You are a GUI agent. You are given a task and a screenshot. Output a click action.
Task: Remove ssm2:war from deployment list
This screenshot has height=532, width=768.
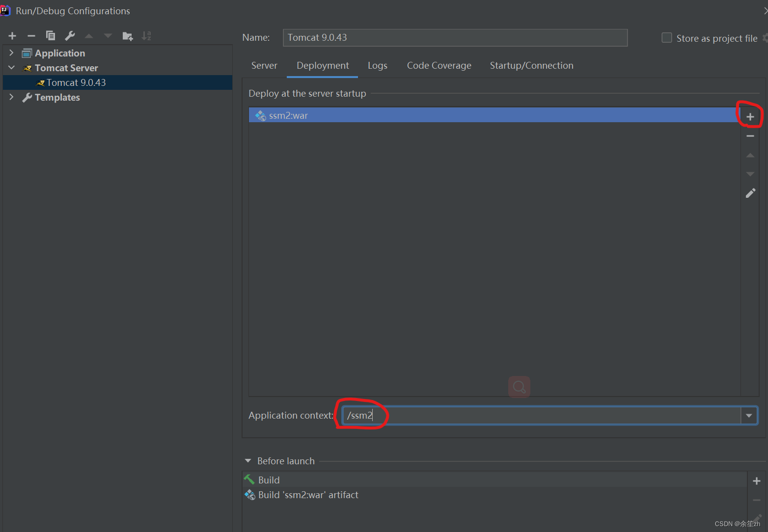[750, 136]
